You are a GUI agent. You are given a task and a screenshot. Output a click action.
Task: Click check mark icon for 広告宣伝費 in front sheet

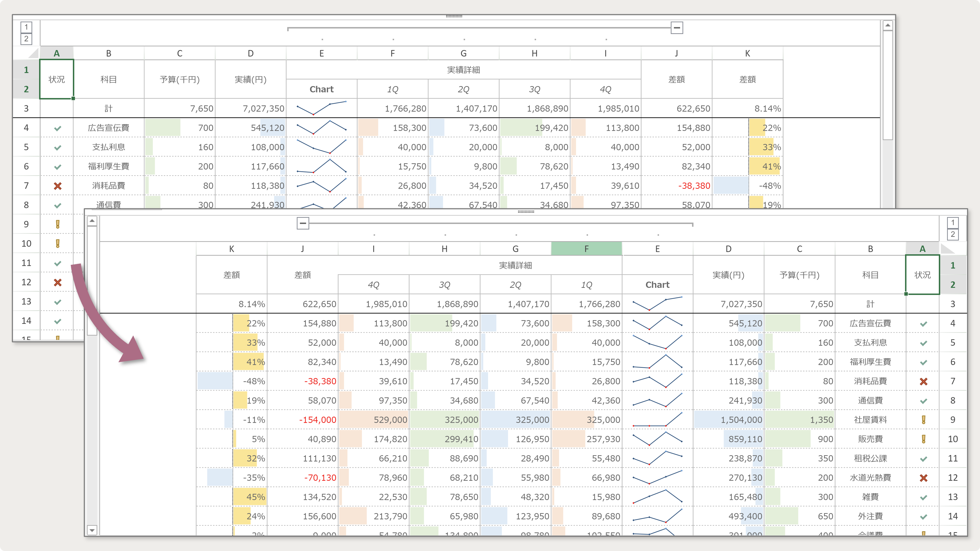point(923,324)
